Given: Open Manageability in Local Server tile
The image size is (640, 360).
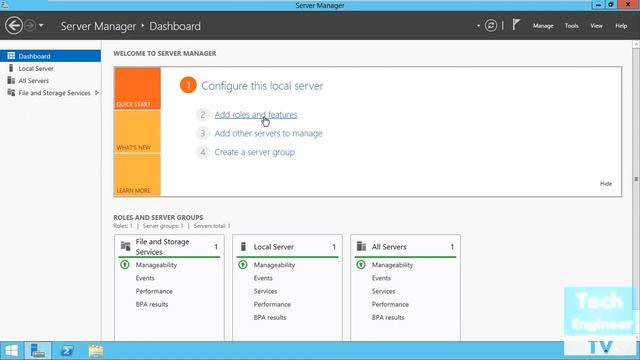Looking at the screenshot, I should click(x=274, y=265).
